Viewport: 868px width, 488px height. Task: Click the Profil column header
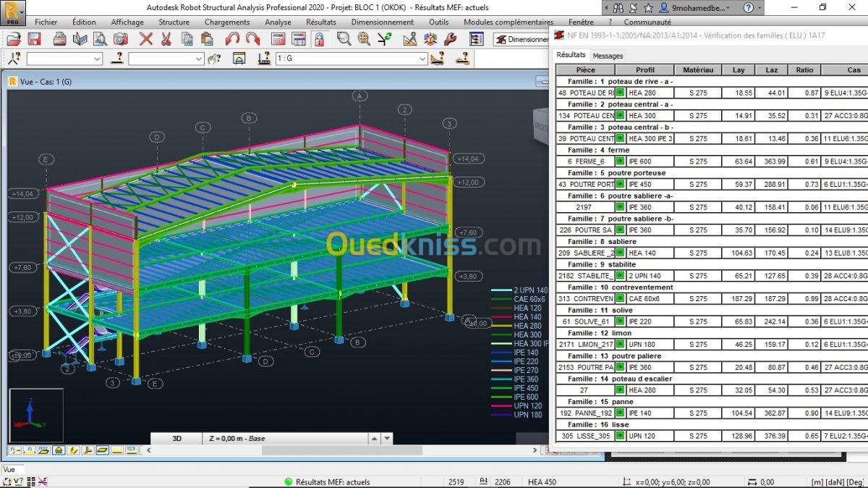pyautogui.click(x=644, y=70)
